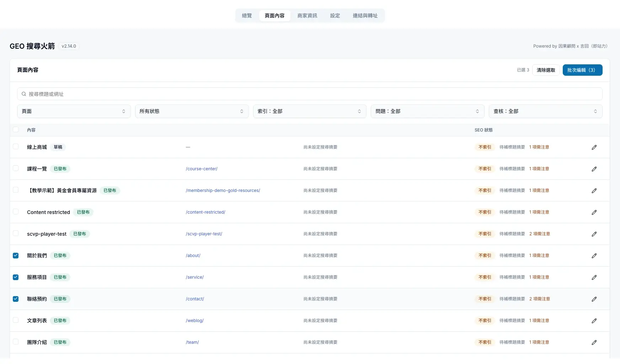The width and height of the screenshot is (620, 364).
Task: Click the 【教學示範】黃金會員專屬資源 title
Action: point(62,191)
